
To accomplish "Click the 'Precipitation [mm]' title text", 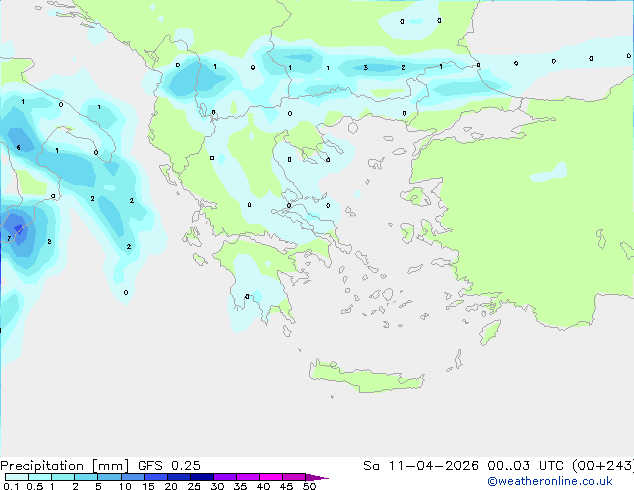I will (x=65, y=466).
